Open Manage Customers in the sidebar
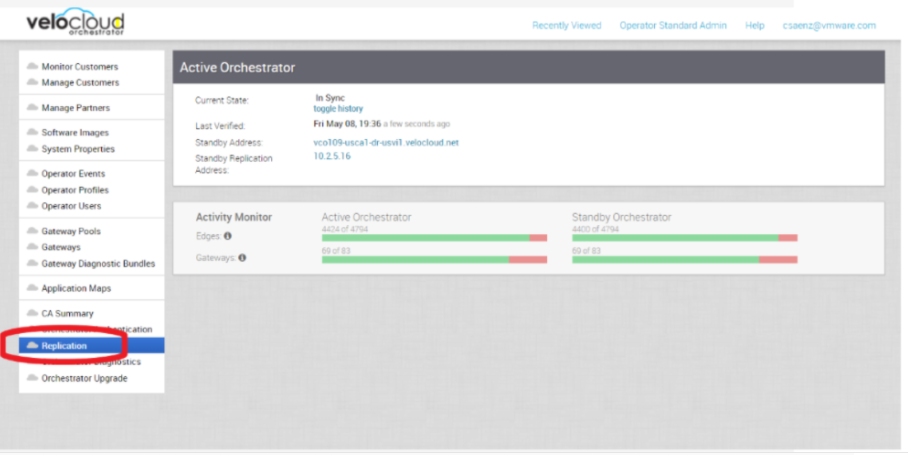The image size is (908, 455). point(79,83)
